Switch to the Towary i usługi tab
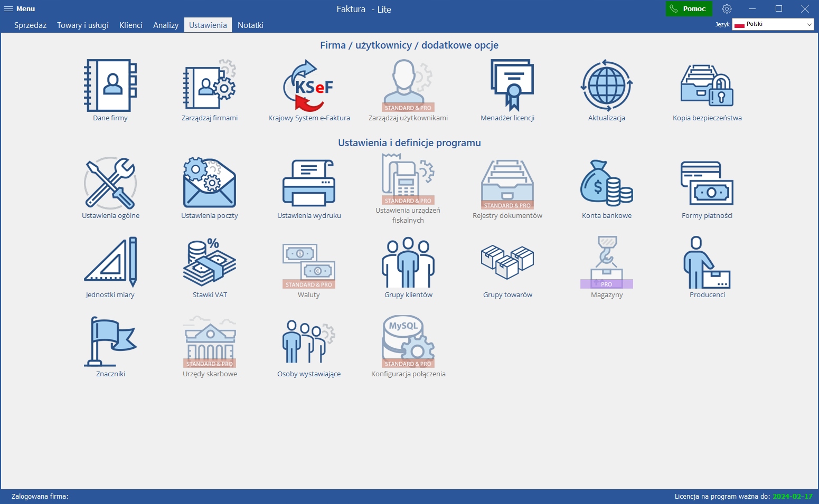This screenshot has width=819, height=504. [83, 25]
